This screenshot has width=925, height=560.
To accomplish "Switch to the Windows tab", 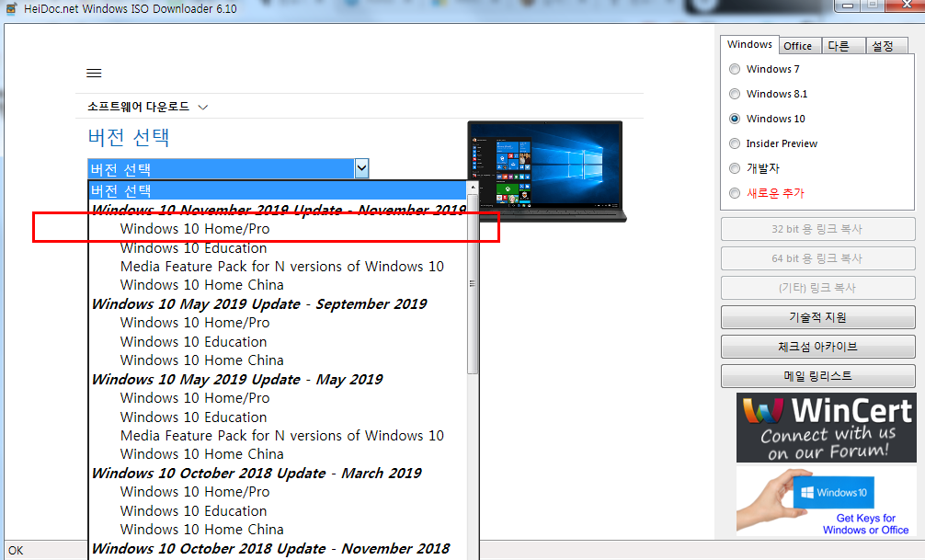I will pyautogui.click(x=749, y=45).
